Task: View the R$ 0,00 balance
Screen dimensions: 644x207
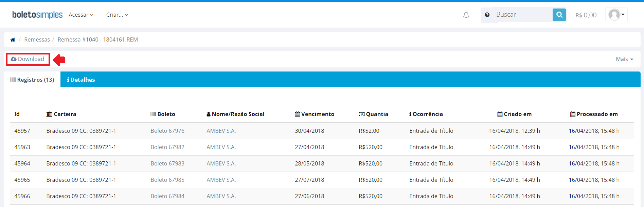Action: (586, 15)
